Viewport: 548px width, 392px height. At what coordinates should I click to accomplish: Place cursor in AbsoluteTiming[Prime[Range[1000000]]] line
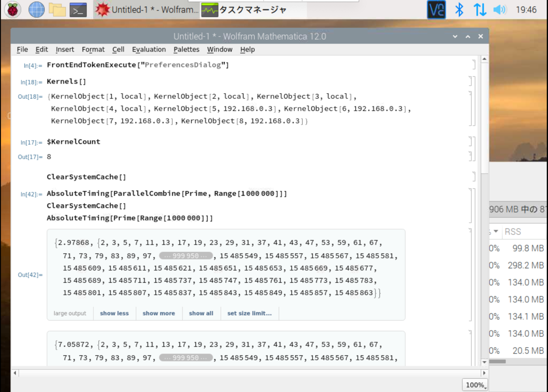click(x=130, y=218)
